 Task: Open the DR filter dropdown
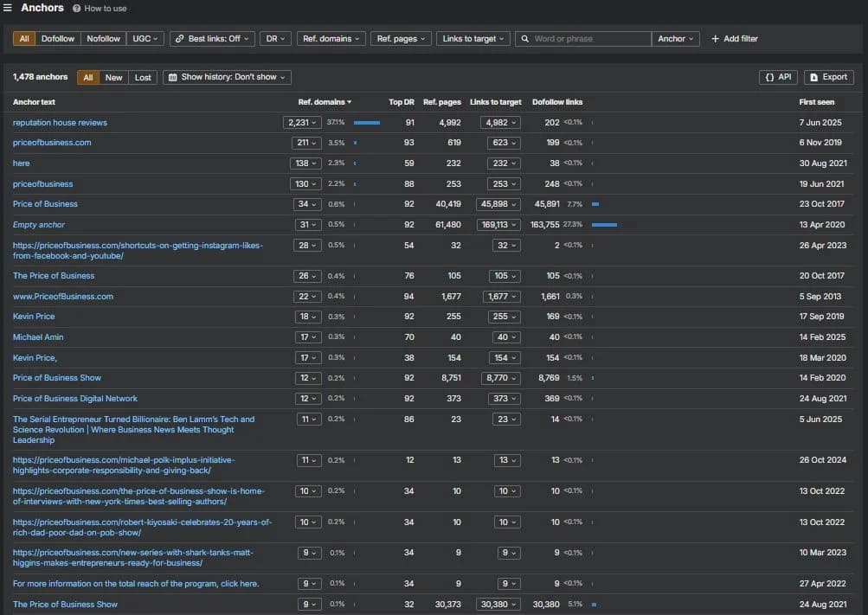(275, 39)
